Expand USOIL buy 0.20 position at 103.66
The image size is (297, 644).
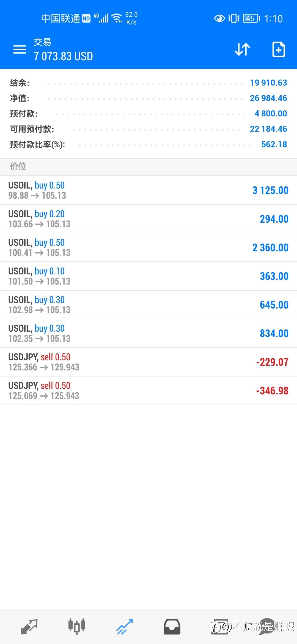(x=148, y=219)
